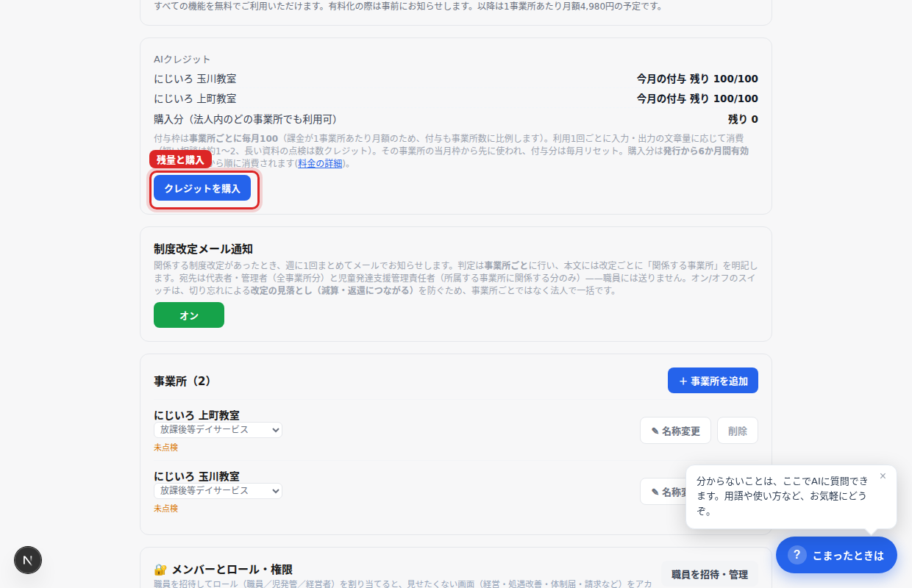Click 名称変更 for にじいろ 上町教室
The width and height of the screenshot is (912, 588).
675,431
